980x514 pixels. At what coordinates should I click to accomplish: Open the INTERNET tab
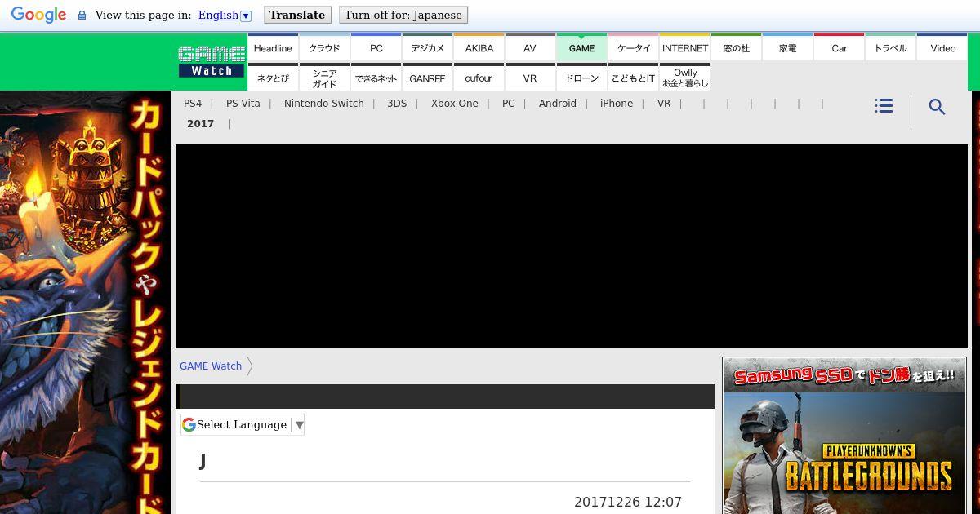[x=684, y=47]
